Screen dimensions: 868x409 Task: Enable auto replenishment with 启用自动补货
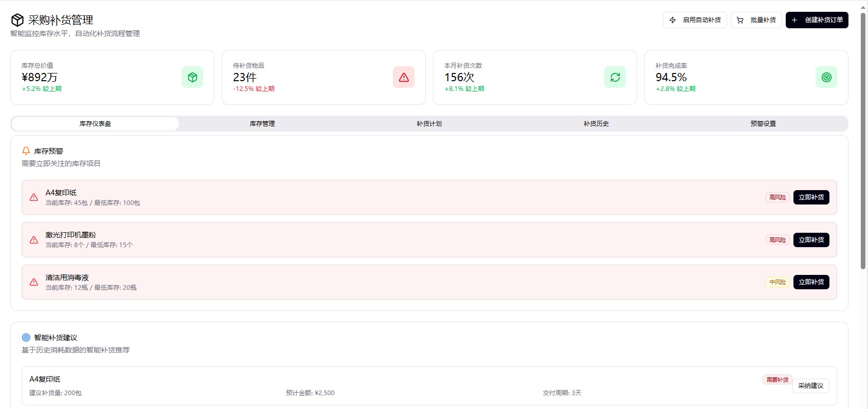[695, 20]
